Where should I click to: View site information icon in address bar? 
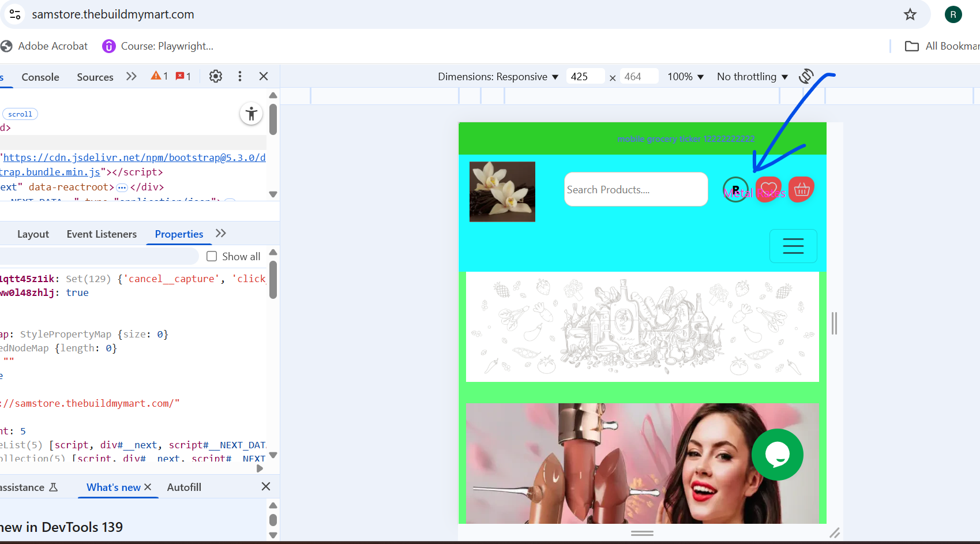[15, 14]
